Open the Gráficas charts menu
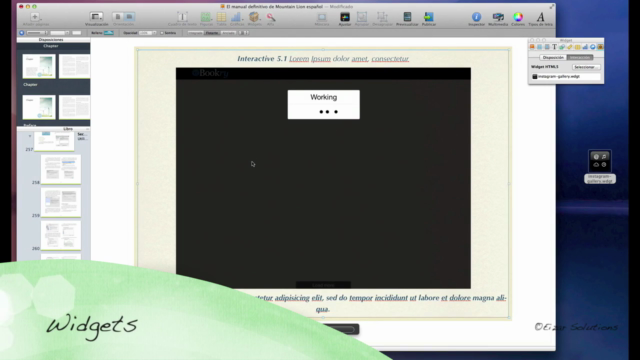Screen dimensions: 640x360 [x=236, y=17]
